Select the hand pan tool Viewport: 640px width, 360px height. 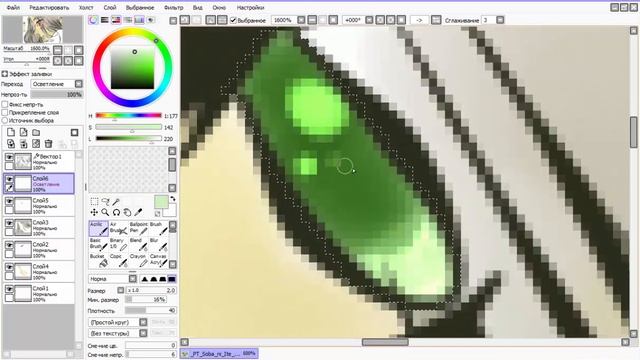(x=127, y=212)
